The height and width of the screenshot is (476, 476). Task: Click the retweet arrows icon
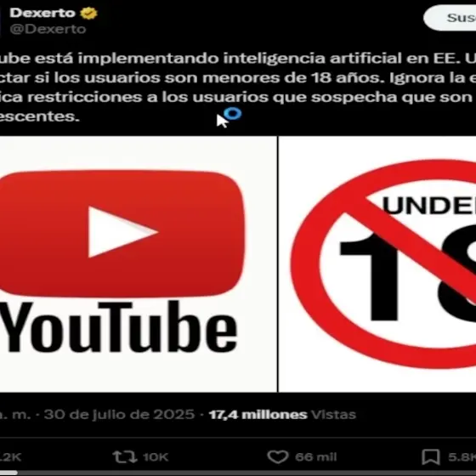click(x=125, y=456)
